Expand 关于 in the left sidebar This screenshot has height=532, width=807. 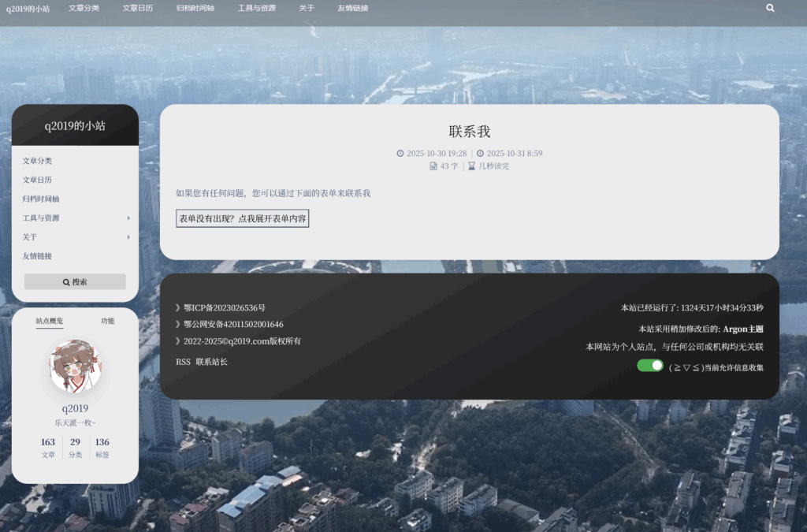[x=32, y=236]
